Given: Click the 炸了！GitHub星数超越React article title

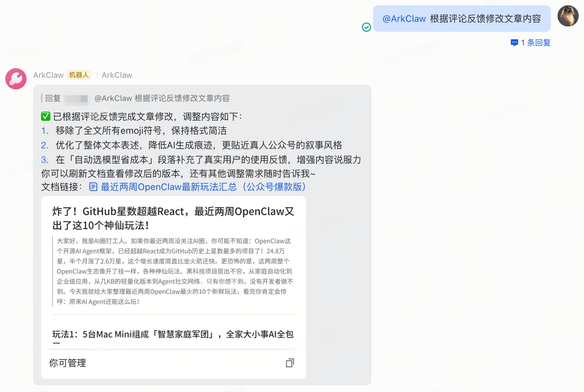Looking at the screenshot, I should click(x=172, y=218).
